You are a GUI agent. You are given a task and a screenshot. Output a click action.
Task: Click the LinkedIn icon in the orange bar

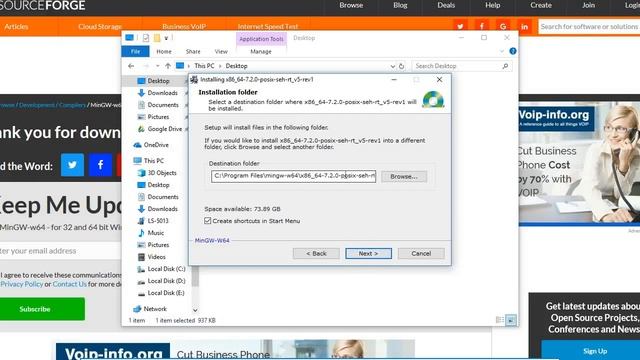click(x=524, y=27)
